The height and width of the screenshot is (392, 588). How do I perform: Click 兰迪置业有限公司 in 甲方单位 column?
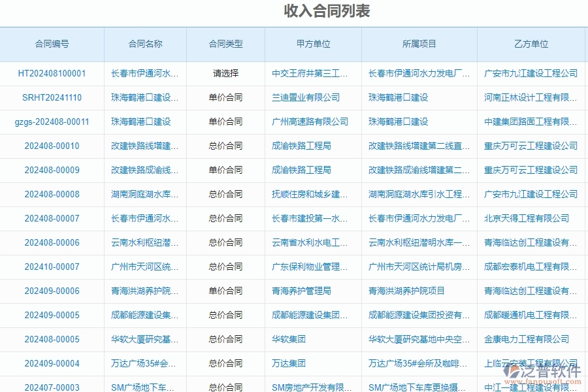[x=306, y=98]
